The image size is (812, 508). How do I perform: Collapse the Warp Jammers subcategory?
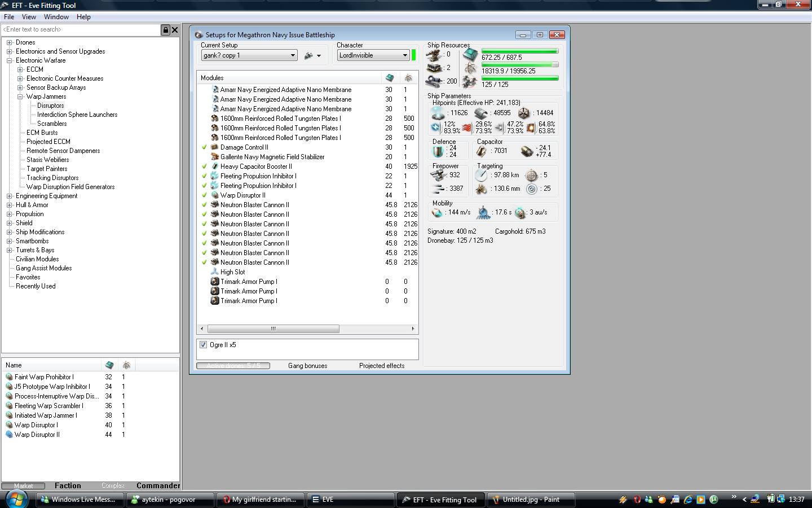[20, 97]
